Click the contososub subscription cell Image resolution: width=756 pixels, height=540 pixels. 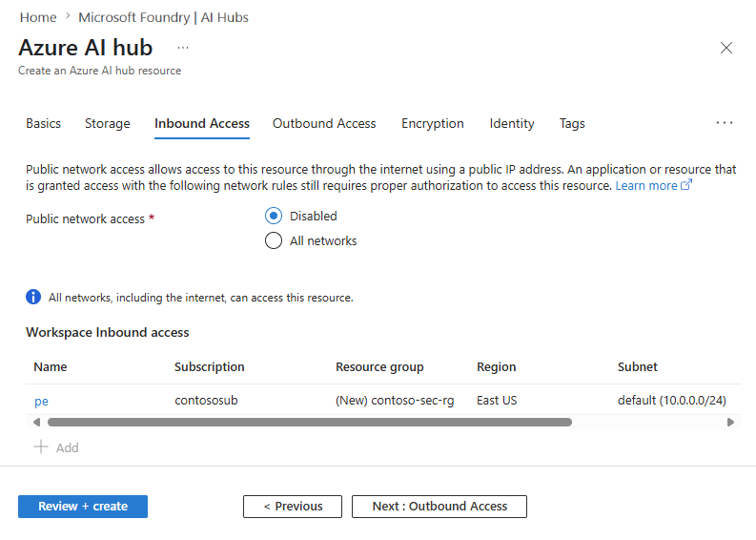click(x=206, y=400)
